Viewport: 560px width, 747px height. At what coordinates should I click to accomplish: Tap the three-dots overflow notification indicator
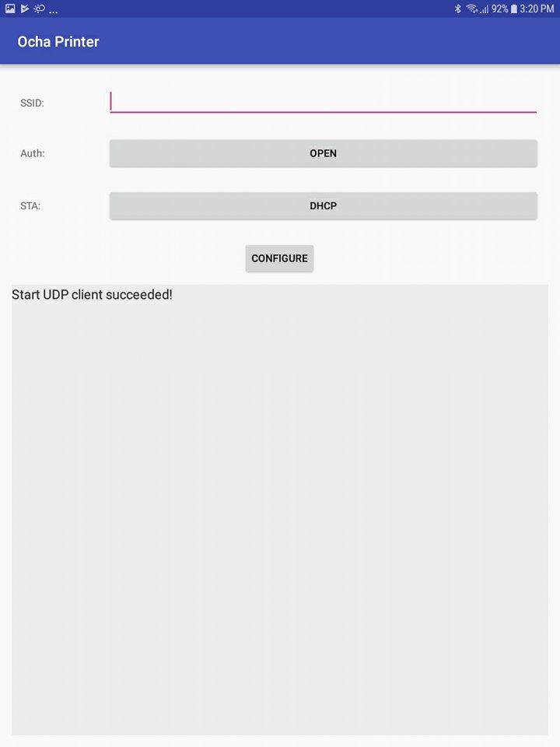coord(53,11)
